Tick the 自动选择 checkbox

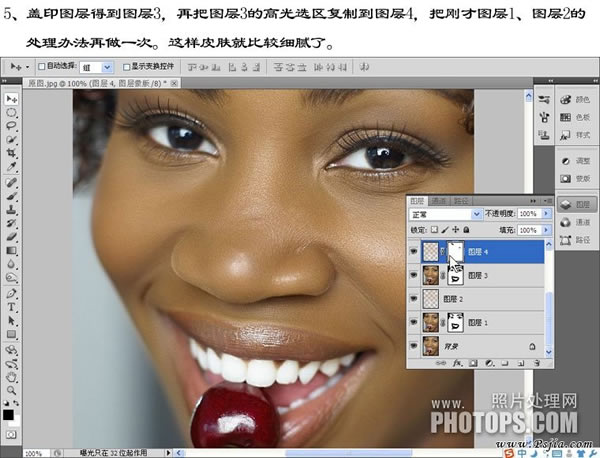coord(41,67)
